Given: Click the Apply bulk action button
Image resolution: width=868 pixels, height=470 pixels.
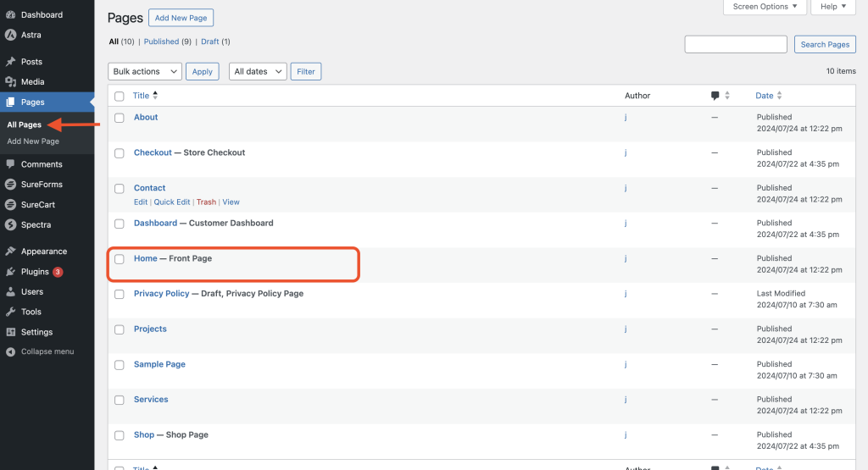Looking at the screenshot, I should [x=202, y=71].
